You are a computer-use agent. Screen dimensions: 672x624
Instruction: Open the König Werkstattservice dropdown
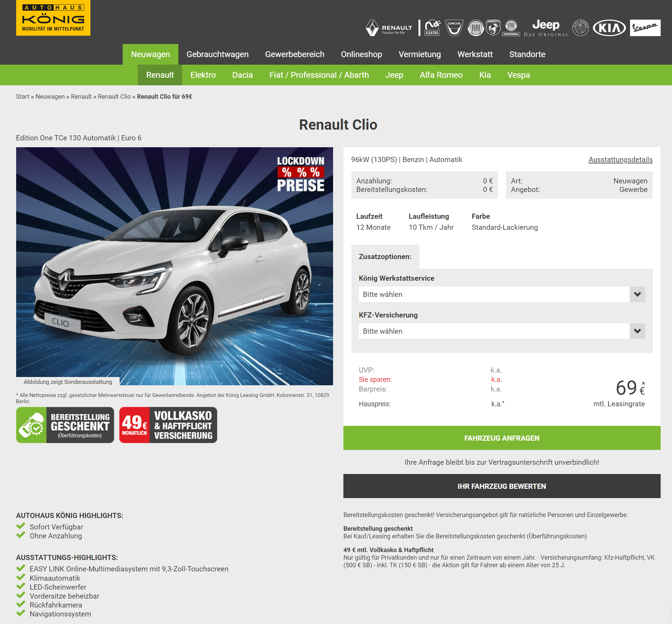point(502,294)
